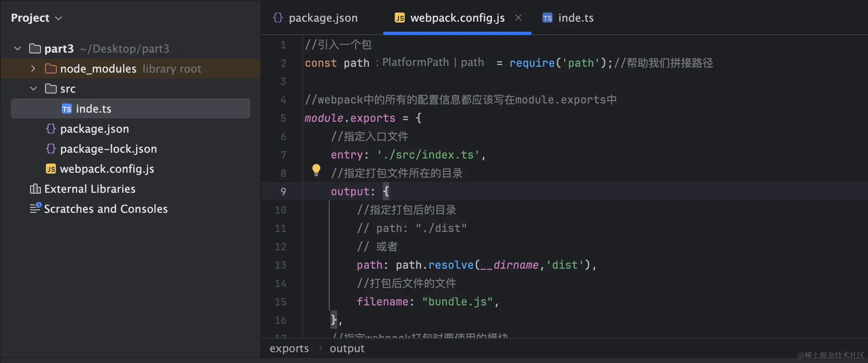Click the JS icon for webpack.config.js in tree
The width and height of the screenshot is (868, 363).
click(50, 169)
